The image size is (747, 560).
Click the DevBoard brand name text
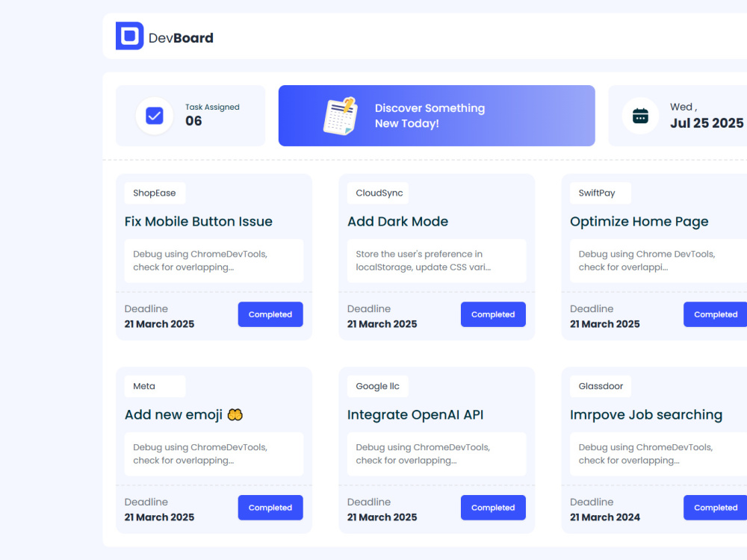point(181,38)
